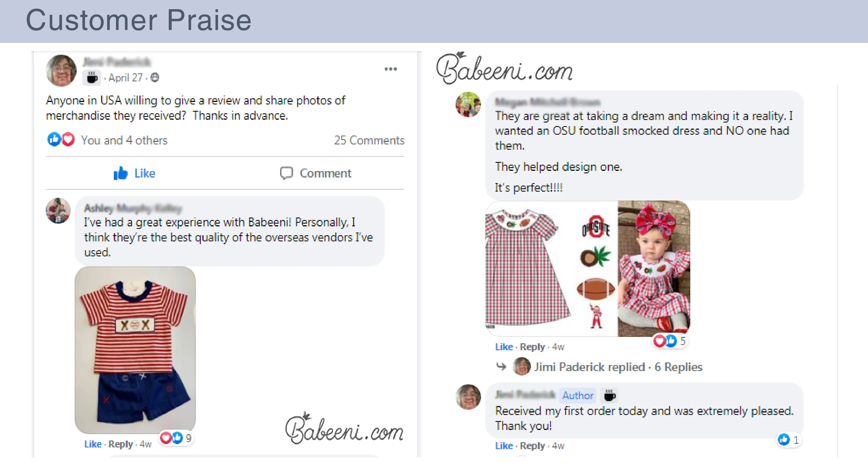Click the reply arrow icon beside Jimi Paderick replied
The image size is (868, 463).
coord(501,366)
